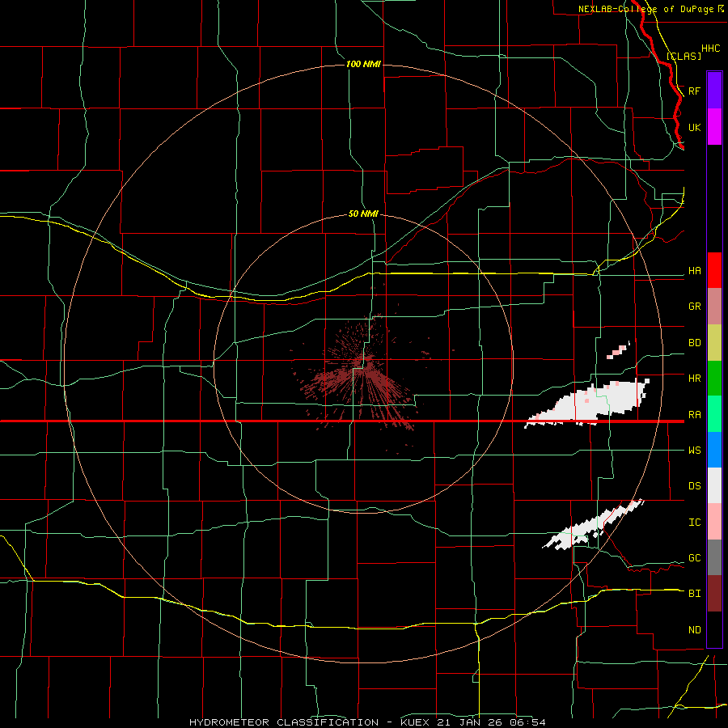Click the BD legend label
The width and height of the screenshot is (728, 728).
click(x=694, y=343)
